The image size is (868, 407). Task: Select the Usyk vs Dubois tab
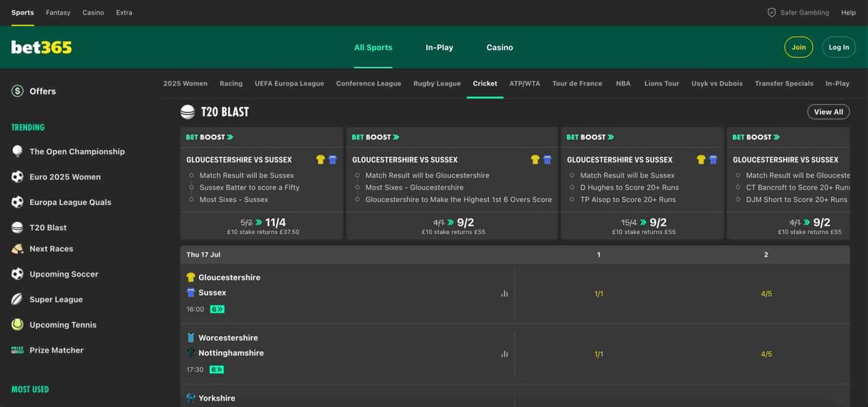point(717,83)
